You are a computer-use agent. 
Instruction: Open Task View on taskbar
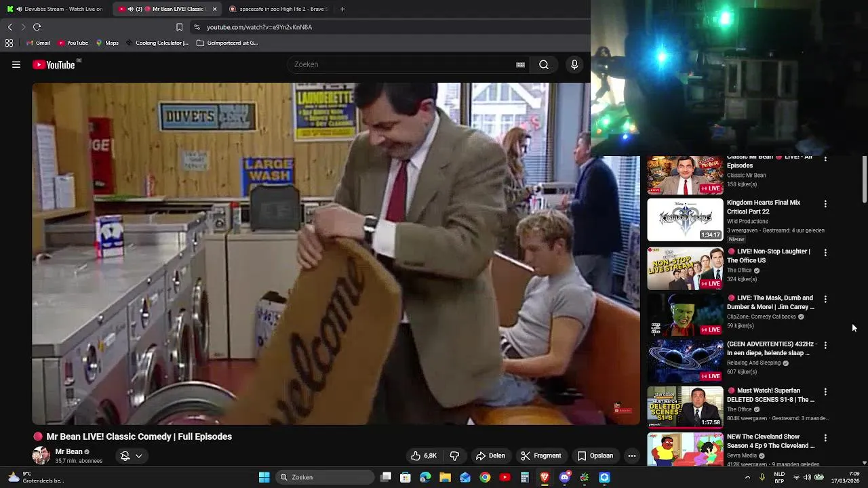[385, 477]
